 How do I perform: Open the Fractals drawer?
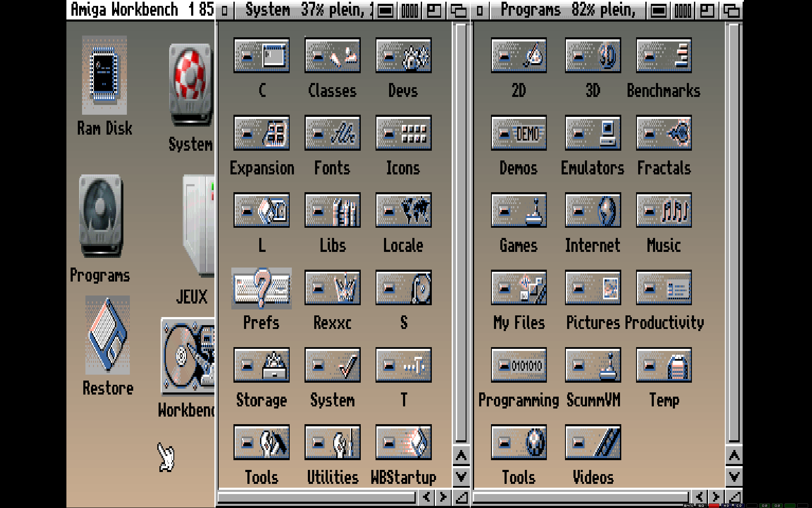pyautogui.click(x=664, y=133)
